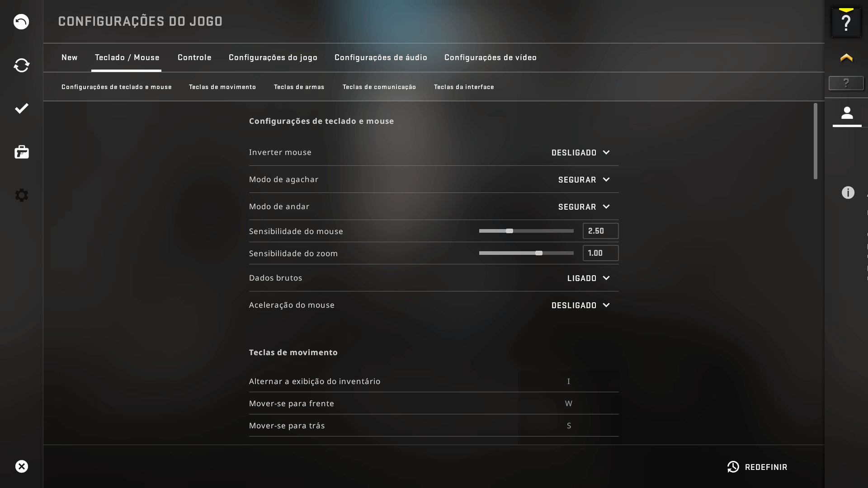Select Teclas de armas subtab
The image size is (868, 488).
click(299, 86)
